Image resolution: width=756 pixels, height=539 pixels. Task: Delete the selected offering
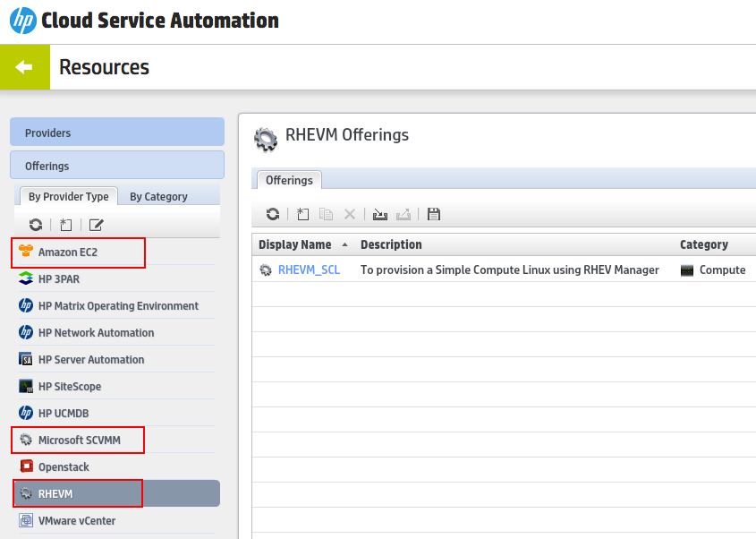(x=350, y=214)
